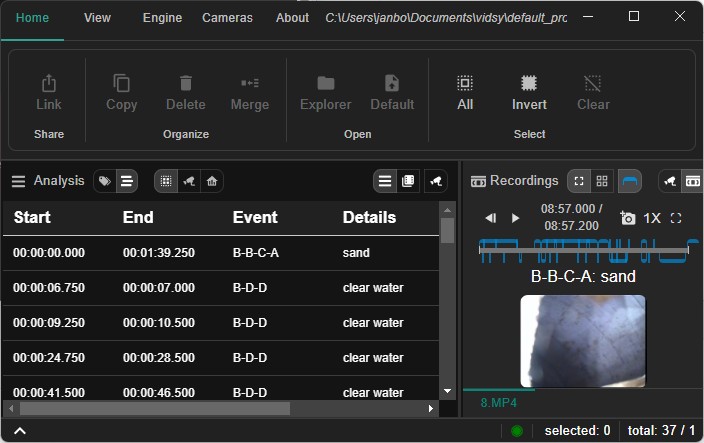Click the table's vertical scrollbar up arrow
The image size is (704, 443).
tap(447, 210)
